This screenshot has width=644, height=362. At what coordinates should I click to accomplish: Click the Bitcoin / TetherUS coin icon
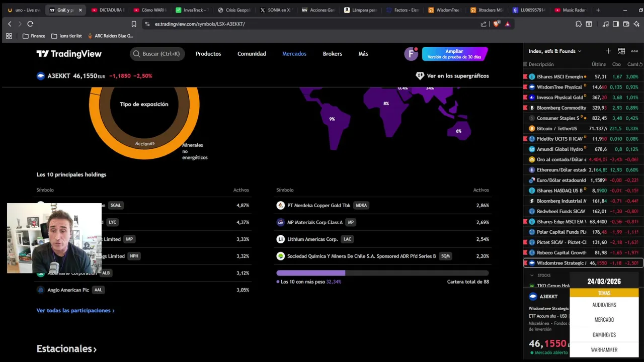(532, 128)
